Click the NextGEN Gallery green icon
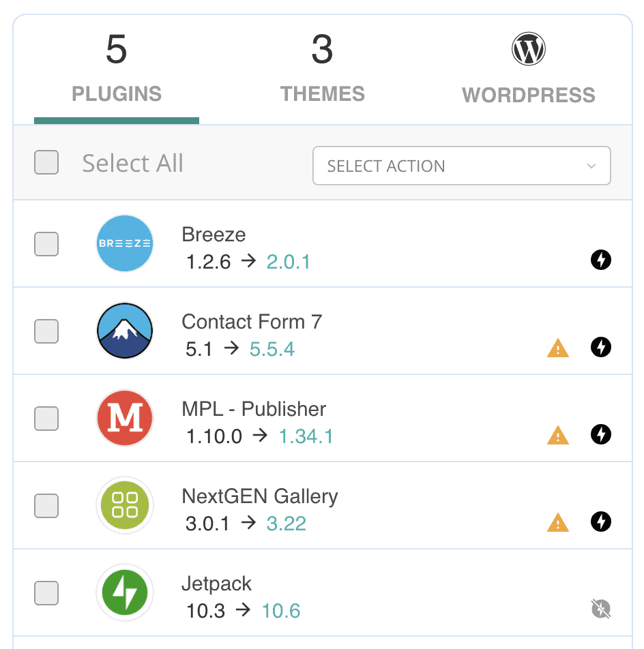Screen dimensions: 644x649 [x=125, y=505]
